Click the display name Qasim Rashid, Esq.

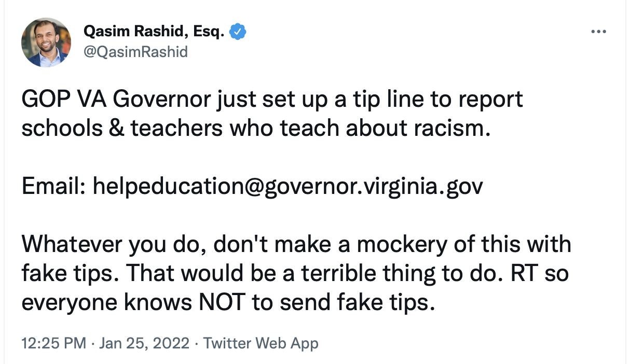coord(154,32)
